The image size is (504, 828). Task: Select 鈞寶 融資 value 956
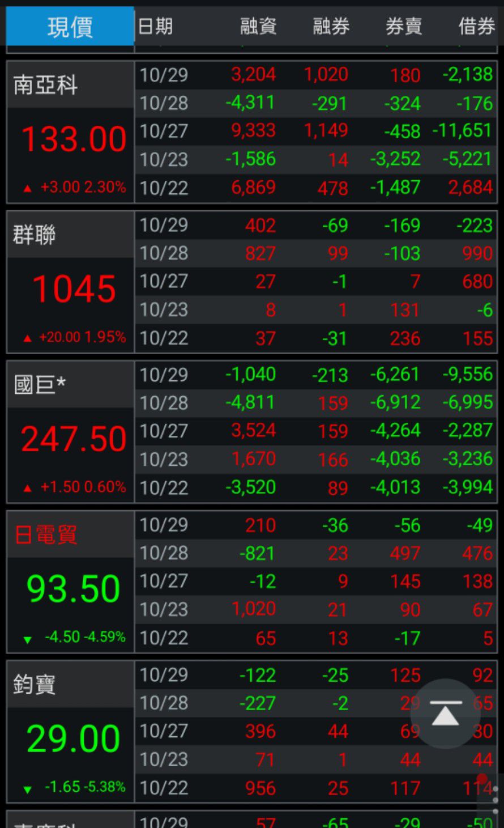tap(260, 788)
